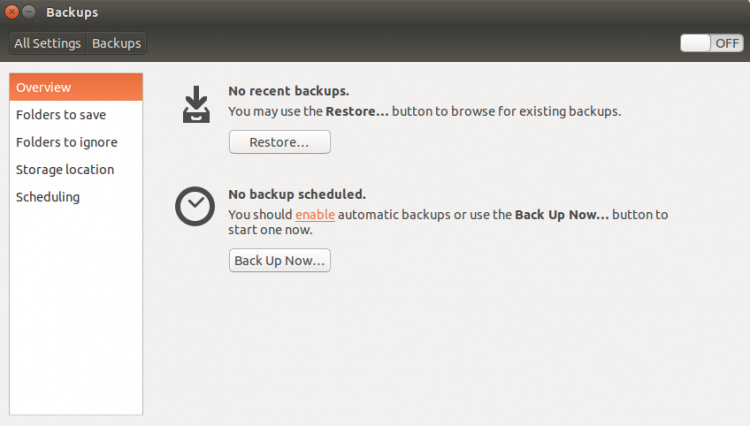Select Overview in the sidebar
Image resolution: width=750 pixels, height=426 pixels.
pos(76,87)
